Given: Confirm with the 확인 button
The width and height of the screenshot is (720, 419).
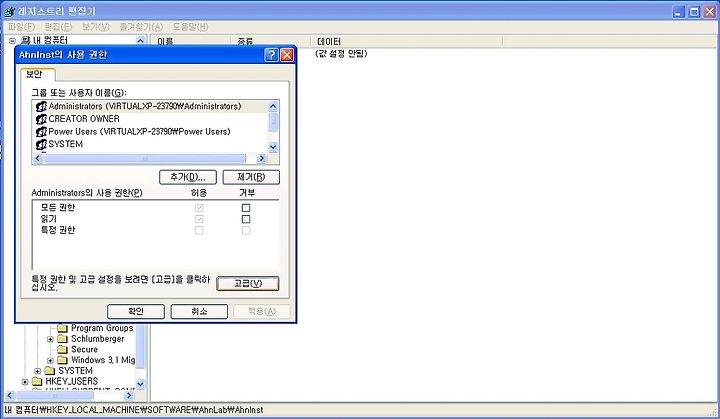Looking at the screenshot, I should click(136, 311).
